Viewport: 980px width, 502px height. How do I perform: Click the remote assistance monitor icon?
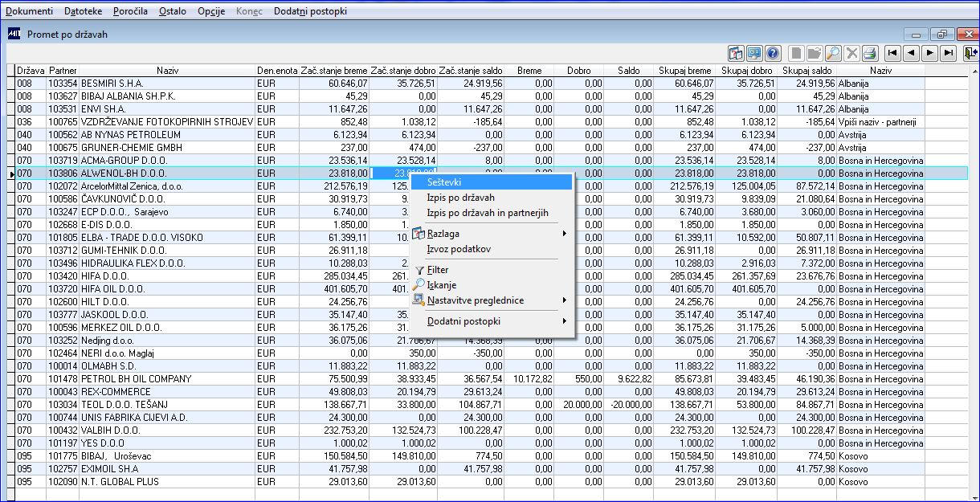coord(754,53)
